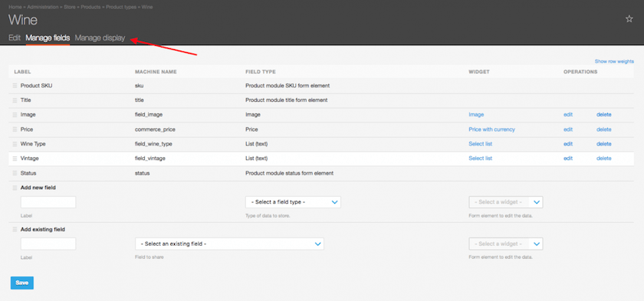Click drag handle for Add new field row
The width and height of the screenshot is (644, 301).
(x=15, y=188)
